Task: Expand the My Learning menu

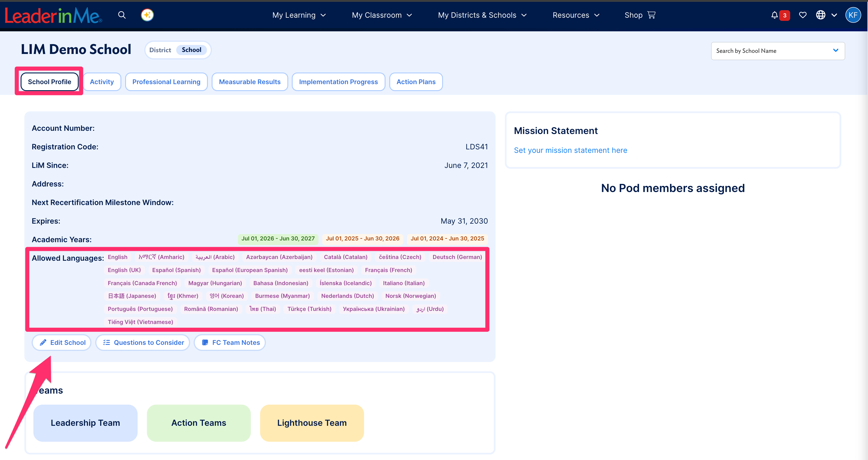Action: 299,15
